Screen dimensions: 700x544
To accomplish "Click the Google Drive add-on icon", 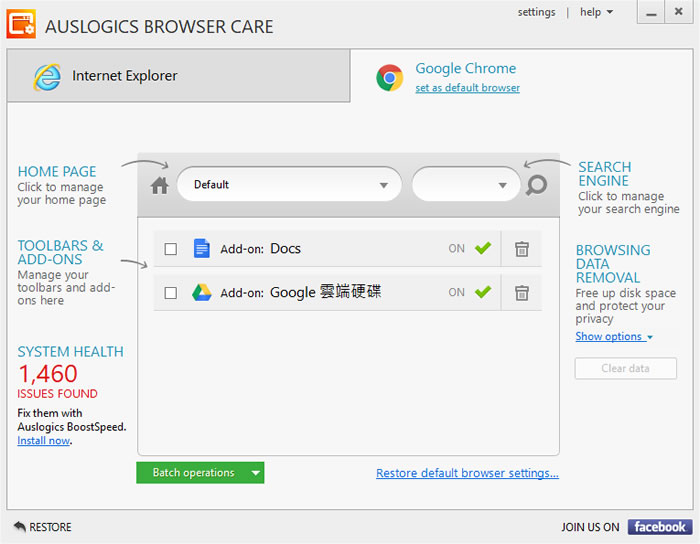I will [201, 293].
